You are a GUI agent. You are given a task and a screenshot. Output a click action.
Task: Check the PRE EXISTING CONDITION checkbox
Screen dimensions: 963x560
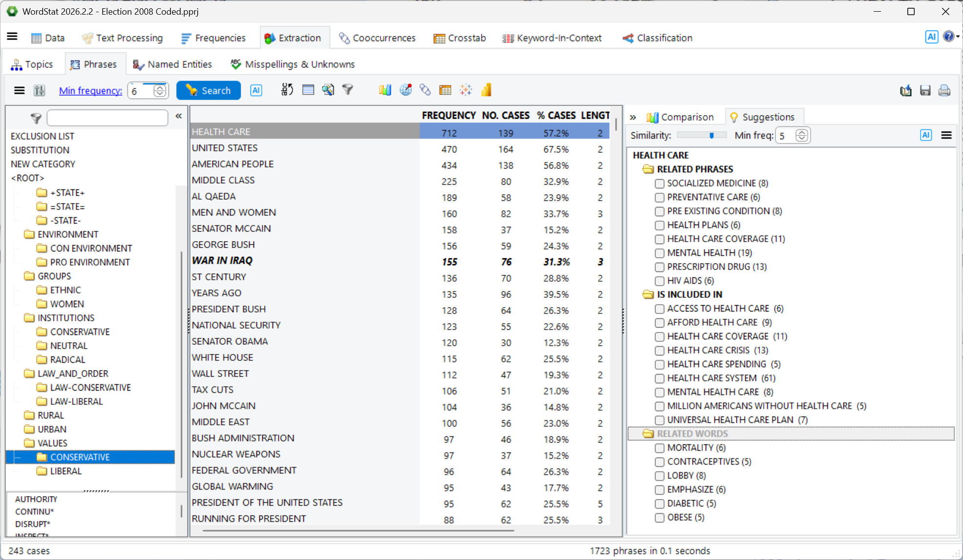coord(660,211)
